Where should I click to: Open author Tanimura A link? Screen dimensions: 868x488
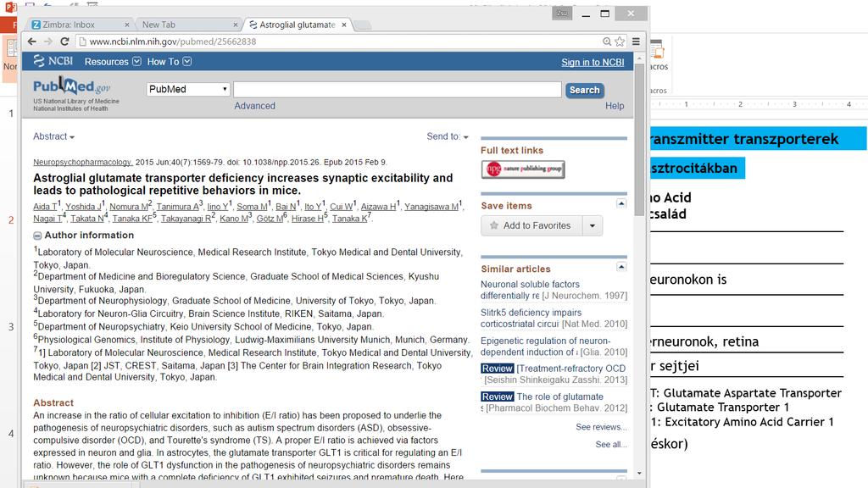(x=178, y=207)
